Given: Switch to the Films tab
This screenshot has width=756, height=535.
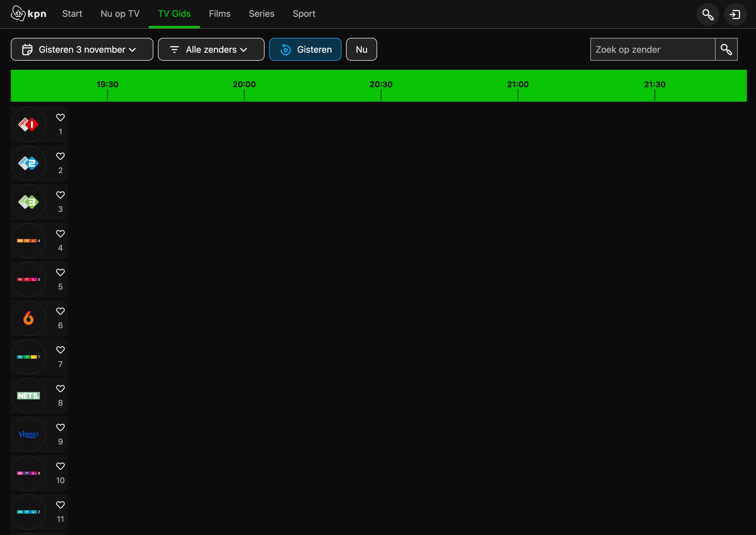Looking at the screenshot, I should (x=220, y=14).
